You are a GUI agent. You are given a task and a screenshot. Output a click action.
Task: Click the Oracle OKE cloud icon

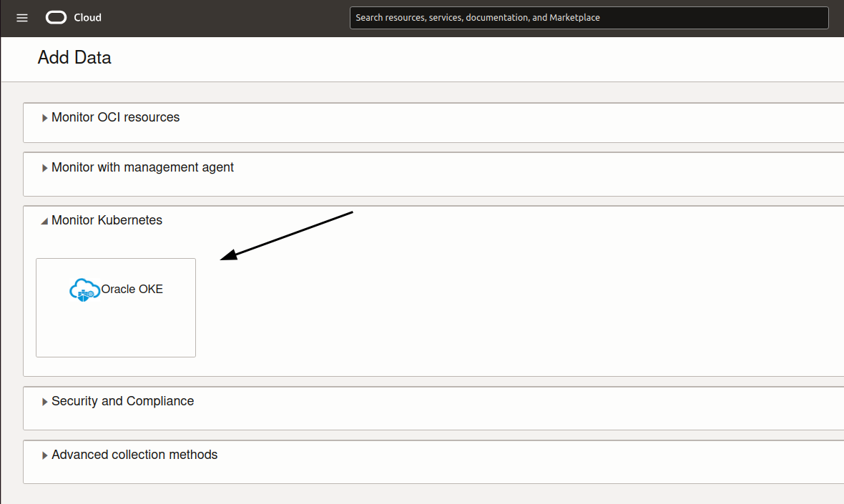(84, 290)
